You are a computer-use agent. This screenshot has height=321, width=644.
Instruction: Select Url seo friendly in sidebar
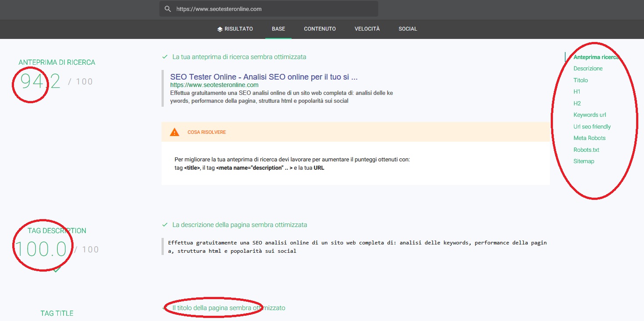coord(592,126)
